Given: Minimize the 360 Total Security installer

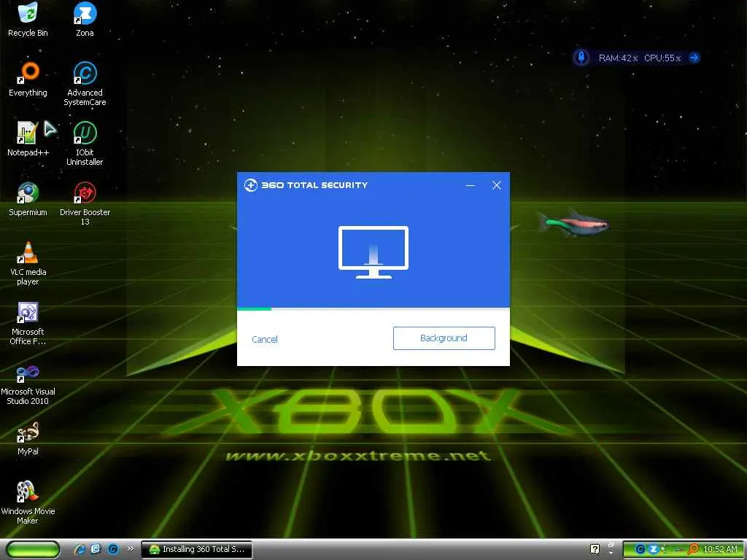Looking at the screenshot, I should [471, 185].
